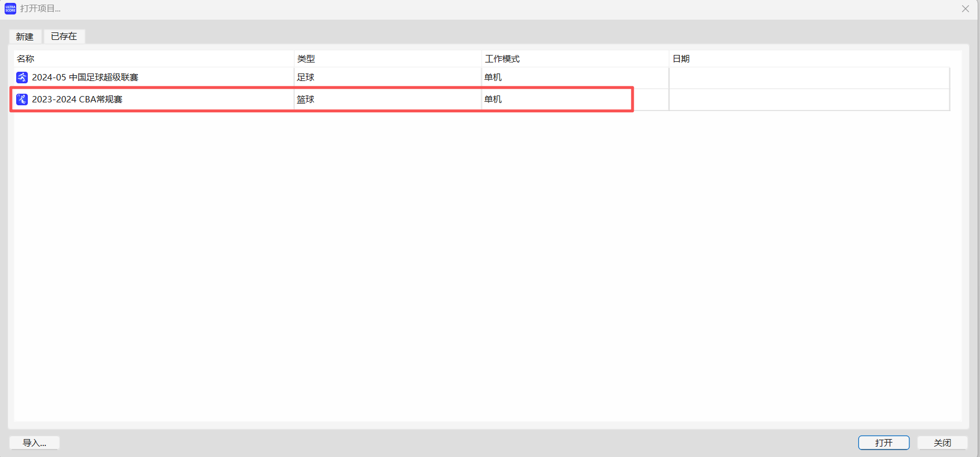Sort by the 类型 column header
This screenshot has width=980, height=457.
coord(306,59)
